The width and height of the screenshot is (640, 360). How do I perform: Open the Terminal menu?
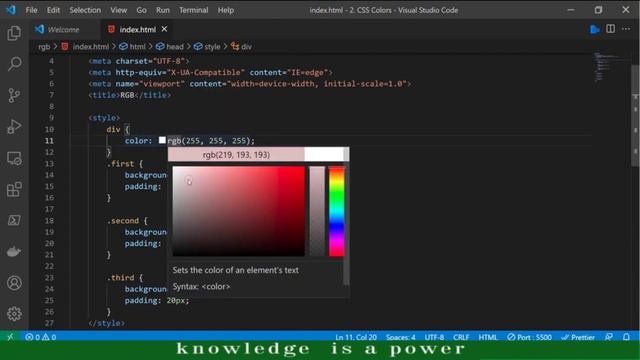coord(193,10)
